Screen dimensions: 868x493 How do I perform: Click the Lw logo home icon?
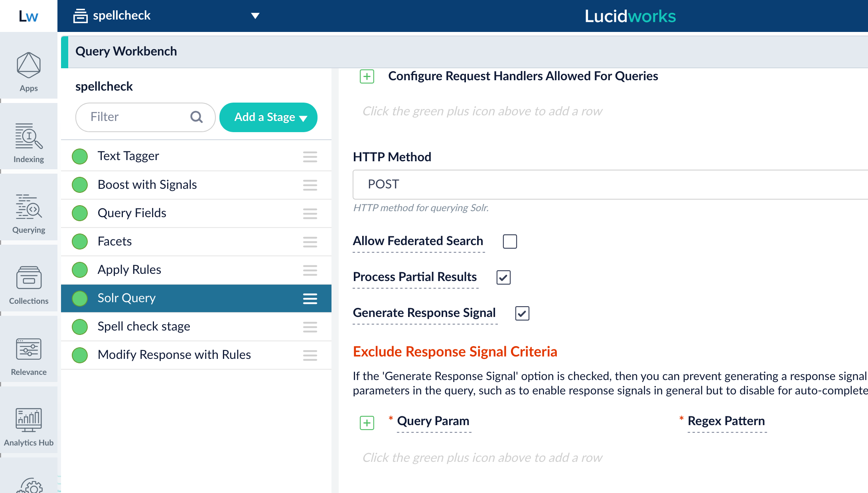[29, 16]
